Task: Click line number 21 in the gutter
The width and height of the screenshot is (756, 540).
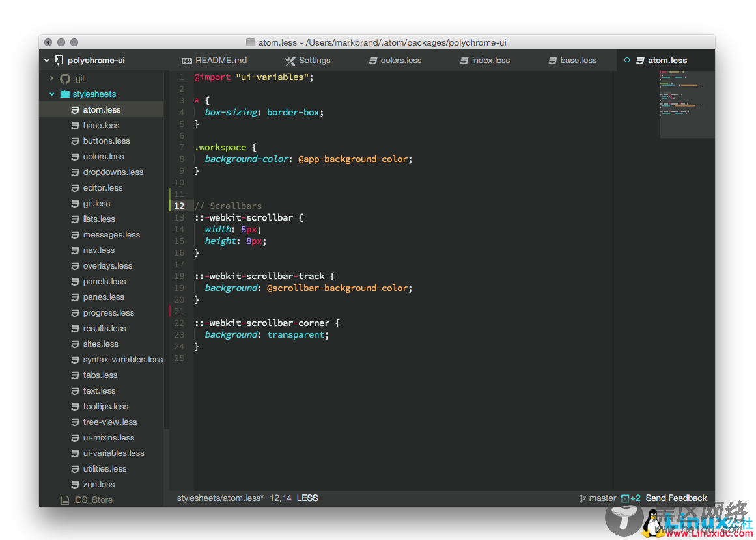Action: pyautogui.click(x=179, y=311)
